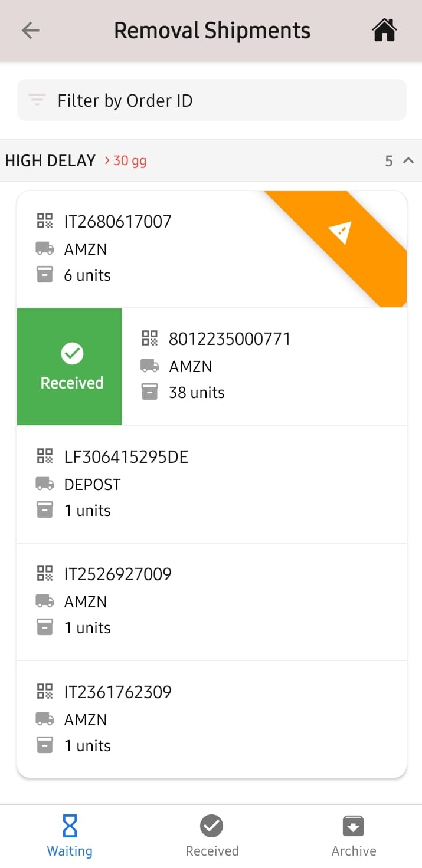The height and width of the screenshot is (868, 422).
Task: Select the barcode icon beside IT2680617007
Action: (44, 221)
